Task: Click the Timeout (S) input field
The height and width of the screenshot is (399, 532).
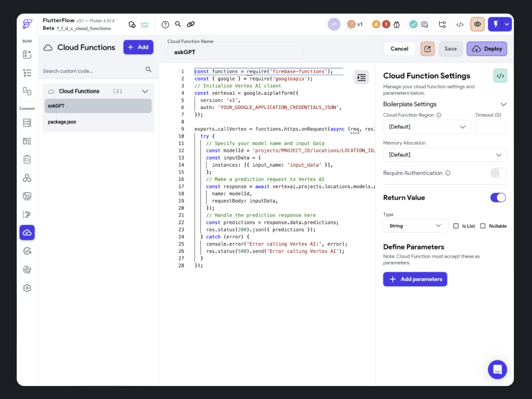Action: click(x=491, y=127)
